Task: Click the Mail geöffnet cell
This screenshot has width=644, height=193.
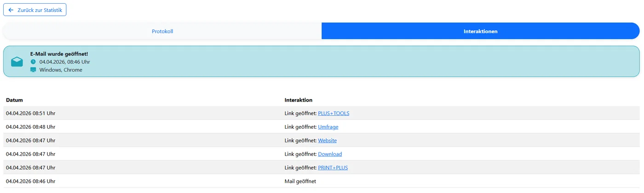Action: [x=300, y=181]
